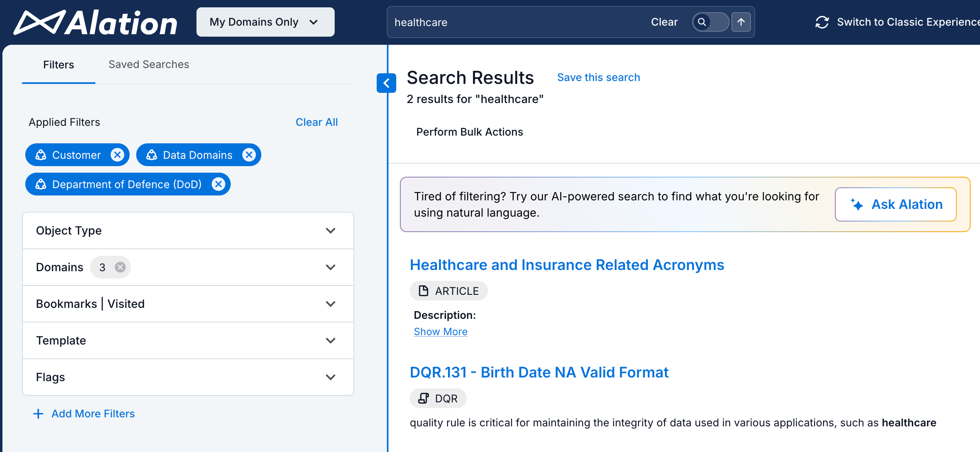Viewport: 980px width, 452px height.
Task: Collapse the filters panel with the blue chevron
Action: [386, 83]
